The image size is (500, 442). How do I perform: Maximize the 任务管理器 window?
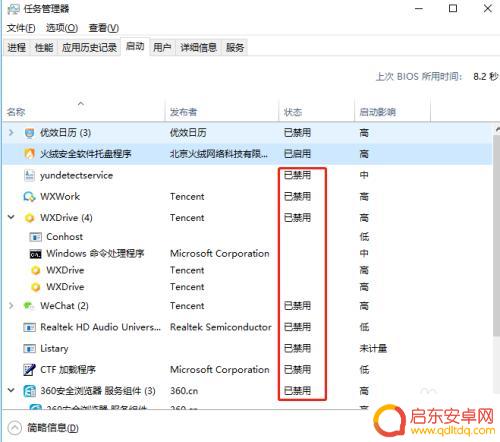pos(453,9)
